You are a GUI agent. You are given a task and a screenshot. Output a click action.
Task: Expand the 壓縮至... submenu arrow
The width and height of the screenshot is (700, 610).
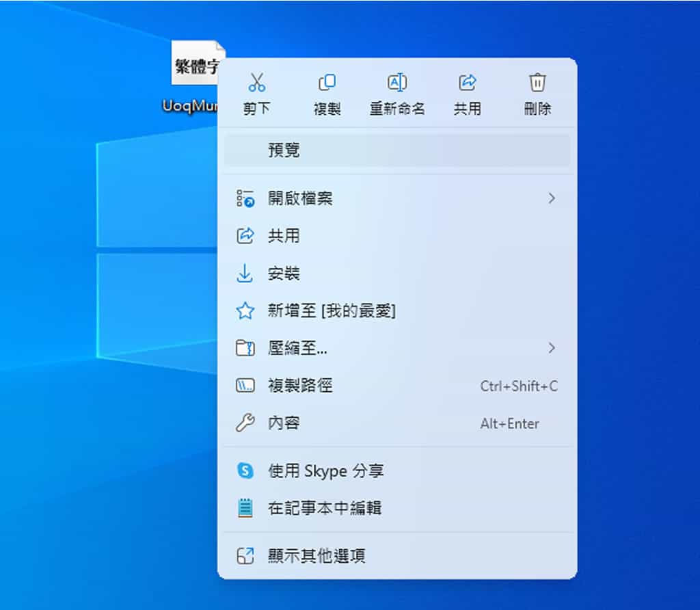(x=552, y=348)
